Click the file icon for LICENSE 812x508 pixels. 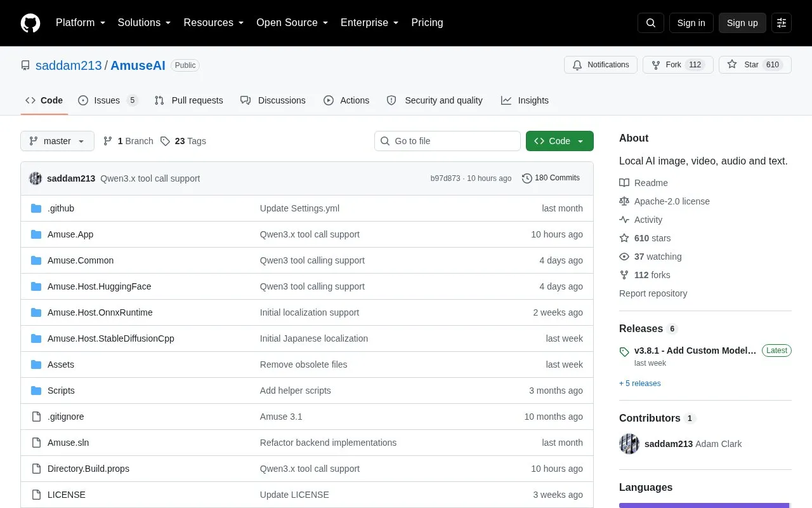(x=36, y=495)
